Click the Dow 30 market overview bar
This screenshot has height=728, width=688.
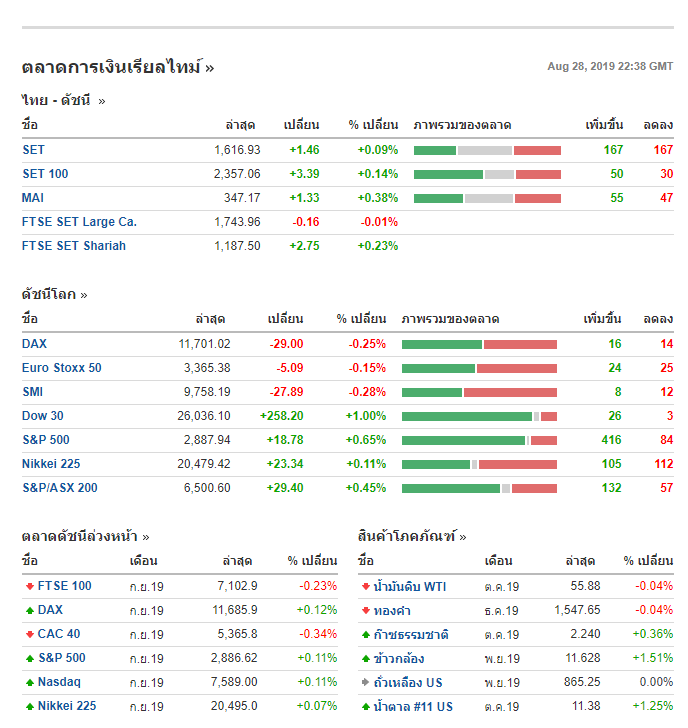coord(479,416)
